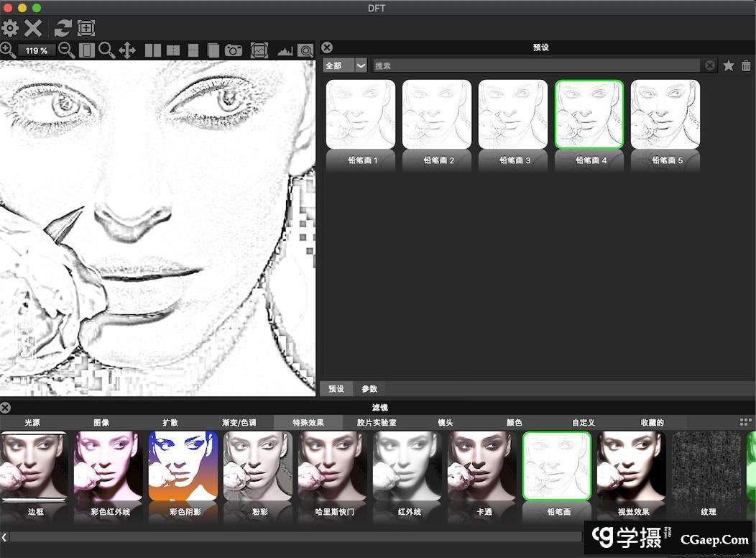Image resolution: width=756 pixels, height=558 pixels.
Task: Mark preset as favorite with star
Action: [x=729, y=65]
